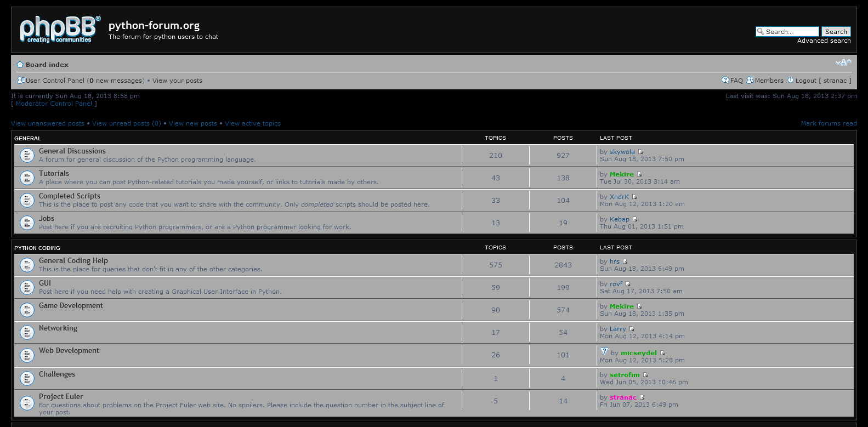868x427 pixels.
Task: Open the Jobs forum
Action: [x=47, y=219]
